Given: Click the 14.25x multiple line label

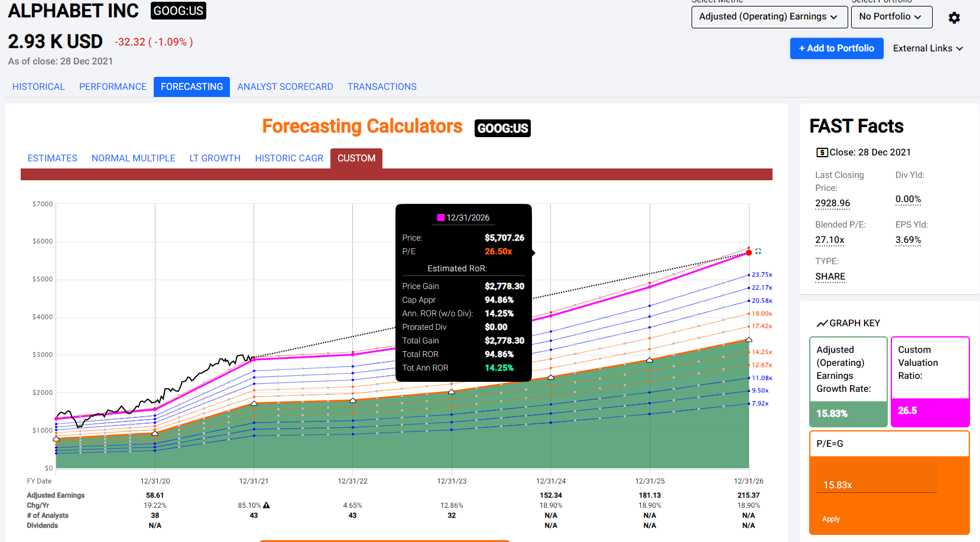Looking at the screenshot, I should point(762,352).
